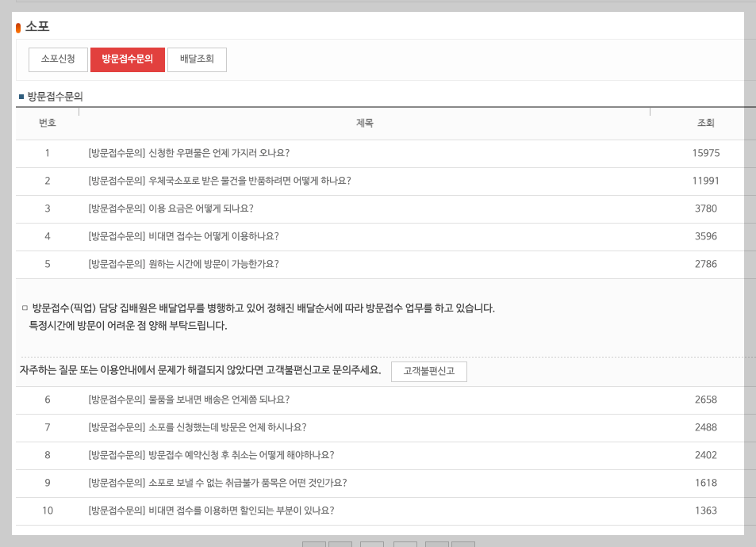Click the 고객불편신고 button

[x=429, y=371]
